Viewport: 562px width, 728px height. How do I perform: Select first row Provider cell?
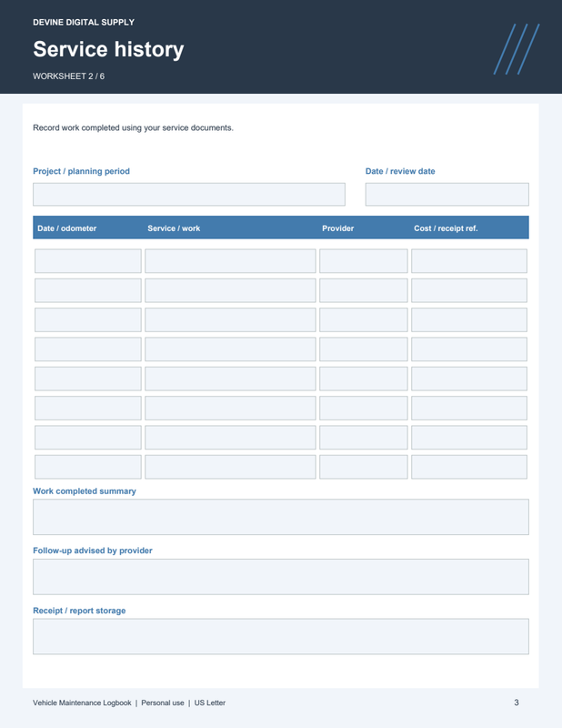364,261
